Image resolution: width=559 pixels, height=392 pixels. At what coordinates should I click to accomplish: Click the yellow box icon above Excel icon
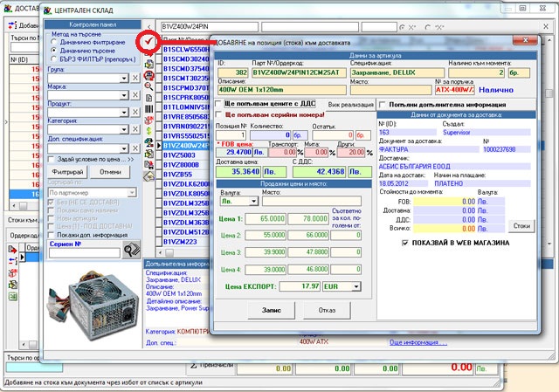[12, 285]
